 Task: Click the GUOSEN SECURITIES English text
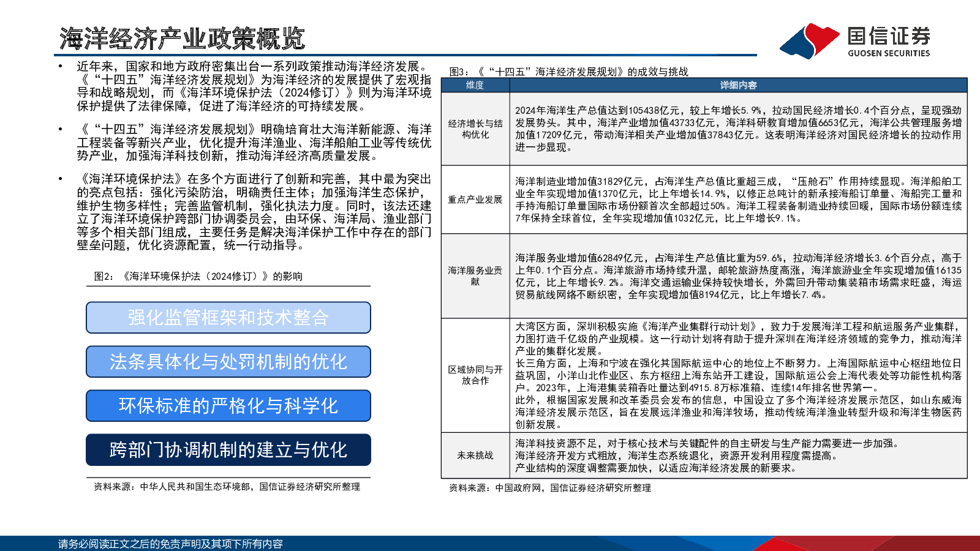coord(889,53)
